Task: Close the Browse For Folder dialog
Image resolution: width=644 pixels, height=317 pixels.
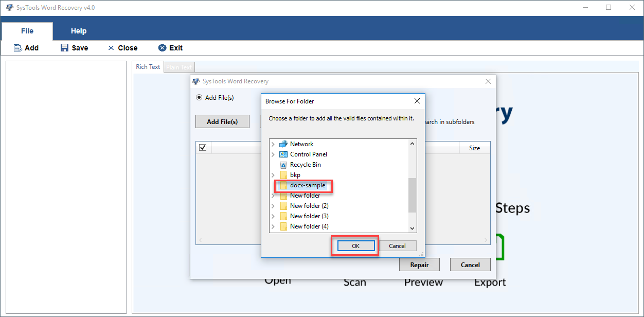Action: tap(417, 101)
